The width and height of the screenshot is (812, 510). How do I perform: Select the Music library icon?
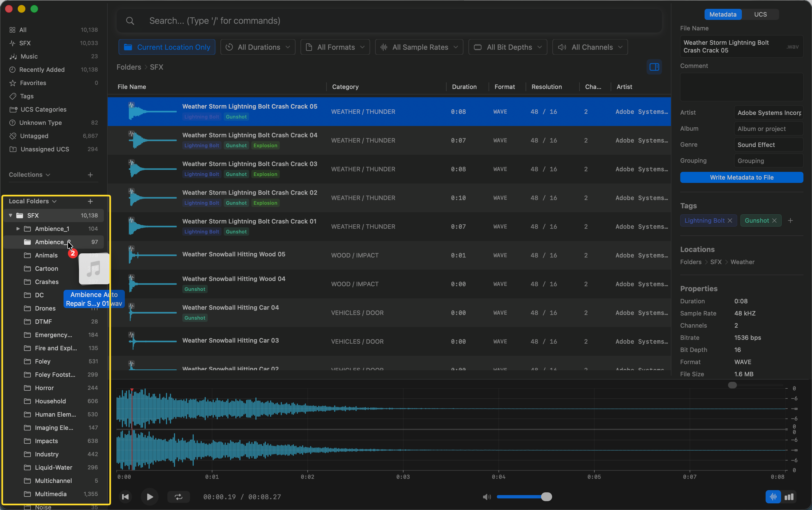pos(13,56)
